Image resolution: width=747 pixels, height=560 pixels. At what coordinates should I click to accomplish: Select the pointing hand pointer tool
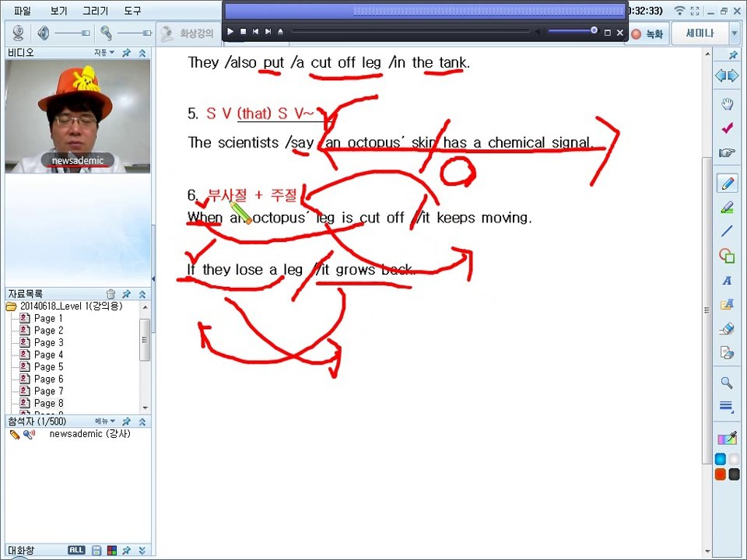coord(727,153)
